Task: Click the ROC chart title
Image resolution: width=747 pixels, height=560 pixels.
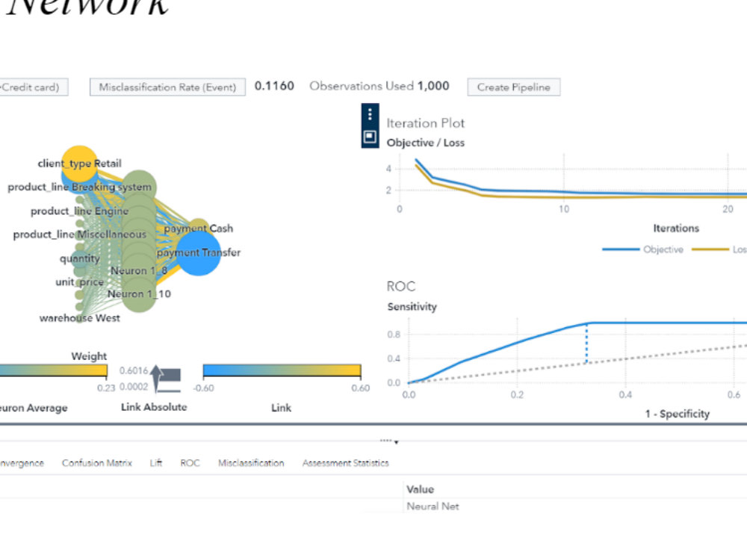Action: coord(401,286)
